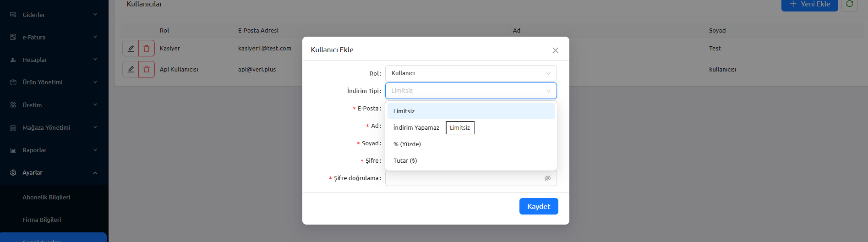Screen dimensions: 868x242
Task: Open the Rol dropdown
Action: click(x=471, y=73)
